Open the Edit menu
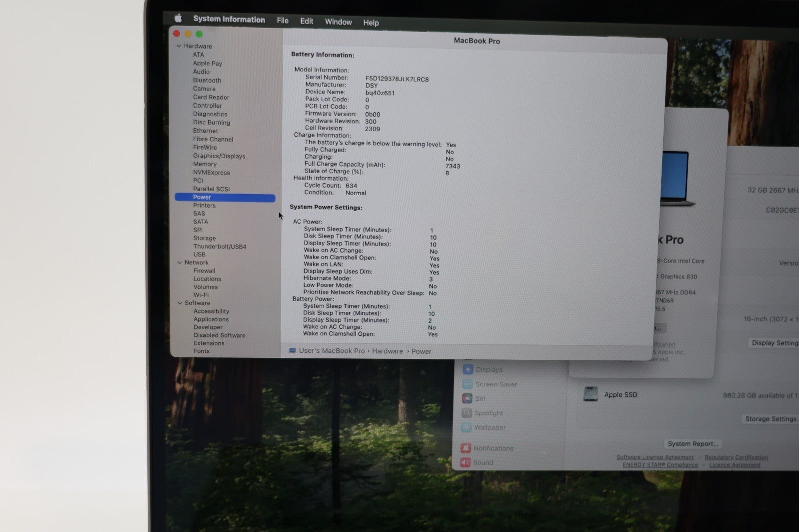This screenshot has width=799, height=532. [x=307, y=21]
